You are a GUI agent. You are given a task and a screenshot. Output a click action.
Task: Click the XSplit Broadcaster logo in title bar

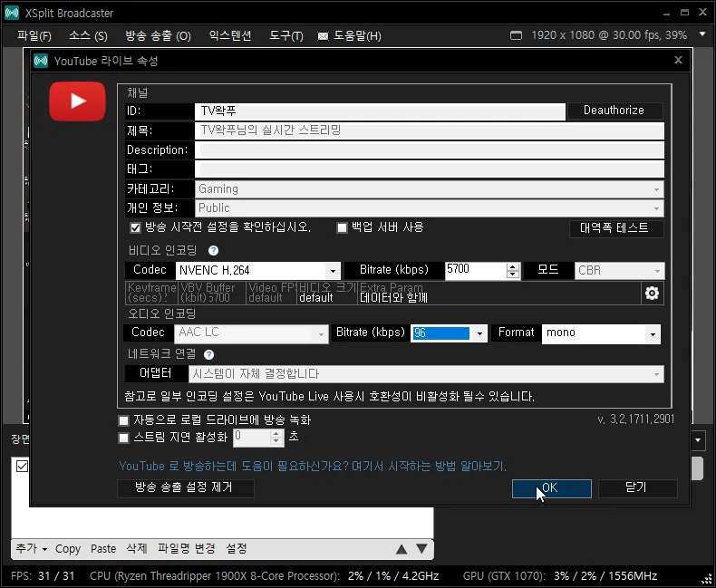tap(12, 13)
